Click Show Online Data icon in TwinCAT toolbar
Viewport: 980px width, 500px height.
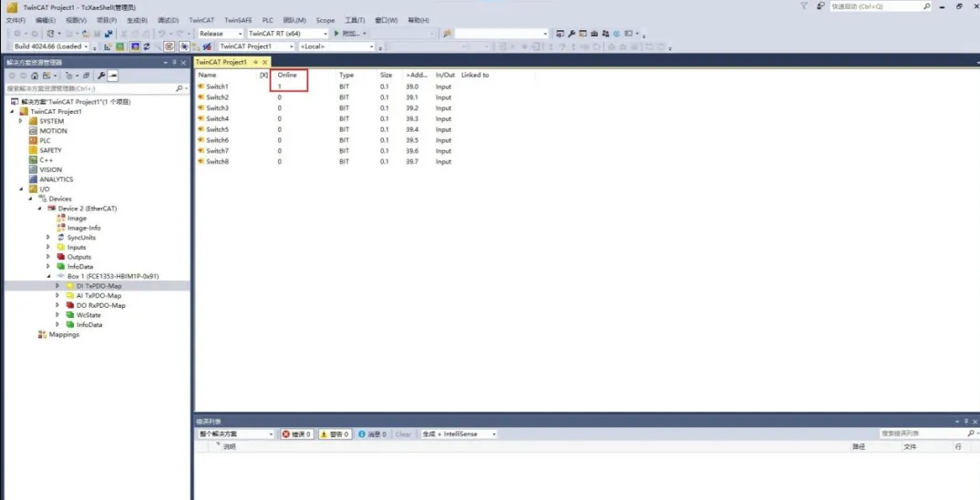point(184,46)
